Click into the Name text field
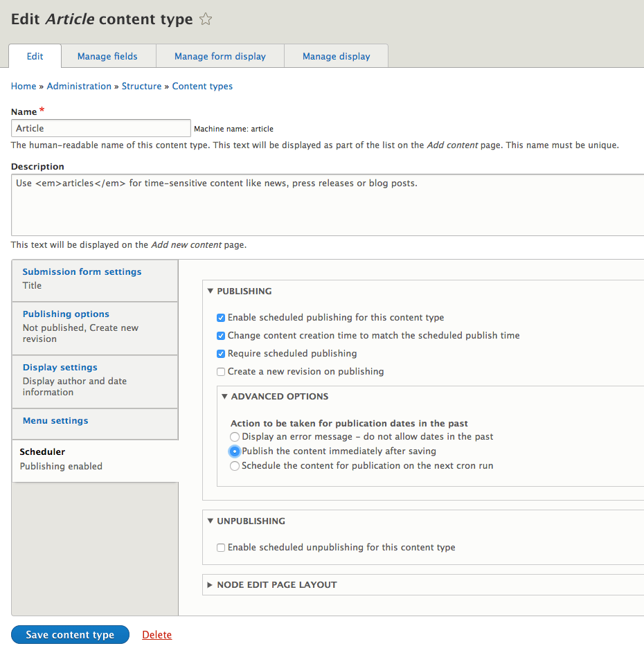 pyautogui.click(x=101, y=128)
